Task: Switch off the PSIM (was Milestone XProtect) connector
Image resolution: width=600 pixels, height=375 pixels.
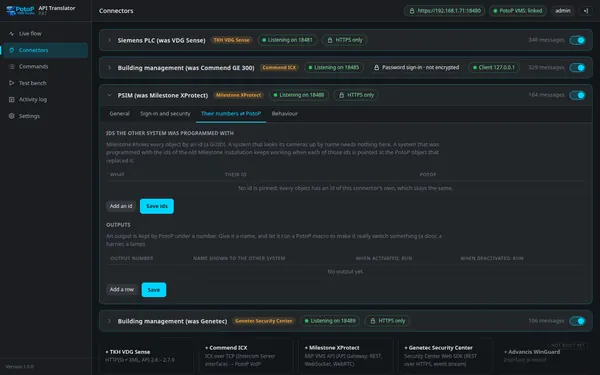Action: click(577, 95)
